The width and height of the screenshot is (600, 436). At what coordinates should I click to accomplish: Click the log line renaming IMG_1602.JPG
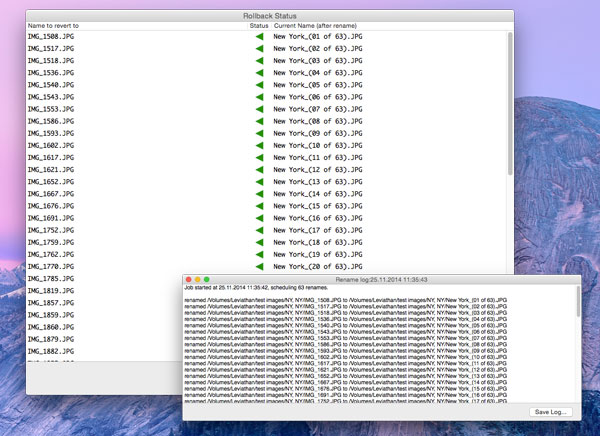click(x=346, y=357)
